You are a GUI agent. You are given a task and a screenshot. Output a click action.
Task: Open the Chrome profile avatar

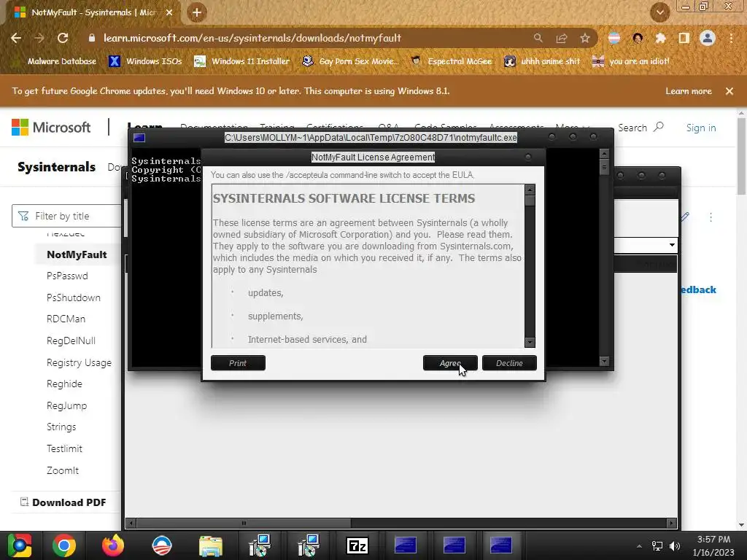coord(708,38)
